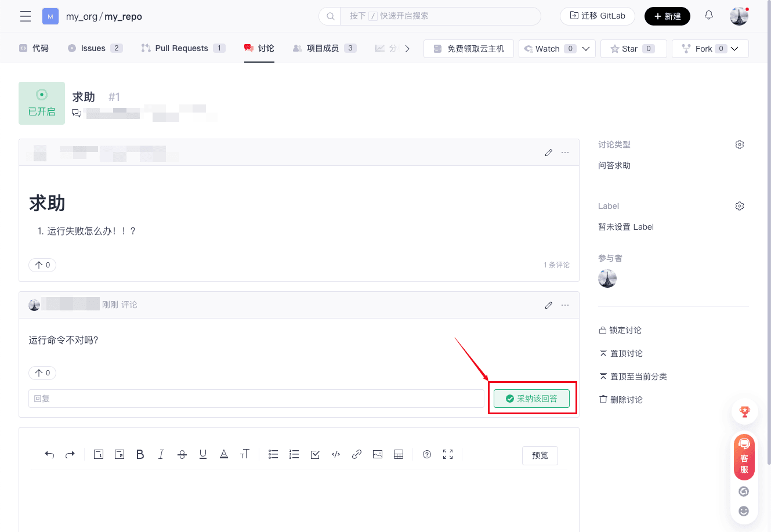
Task: Open the Pull Requests tab
Action: tap(182, 48)
